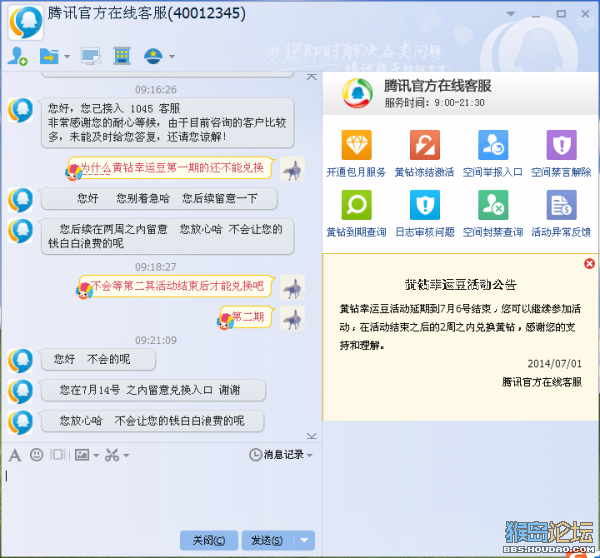The width and height of the screenshot is (600, 558).
Task: Click the message 您在7月14号 之内留意兑换入口 谢谢
Action: coord(153,390)
